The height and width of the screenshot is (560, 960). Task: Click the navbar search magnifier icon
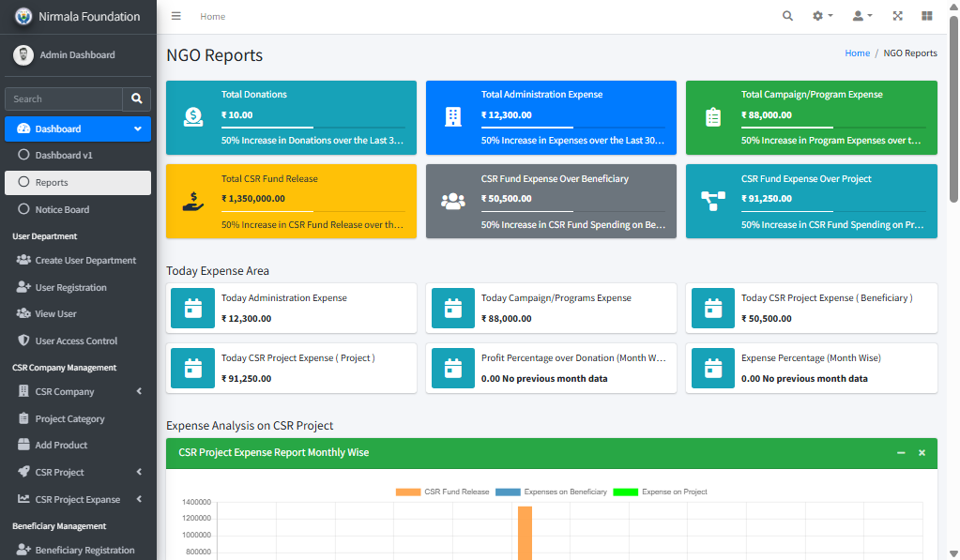coord(787,16)
